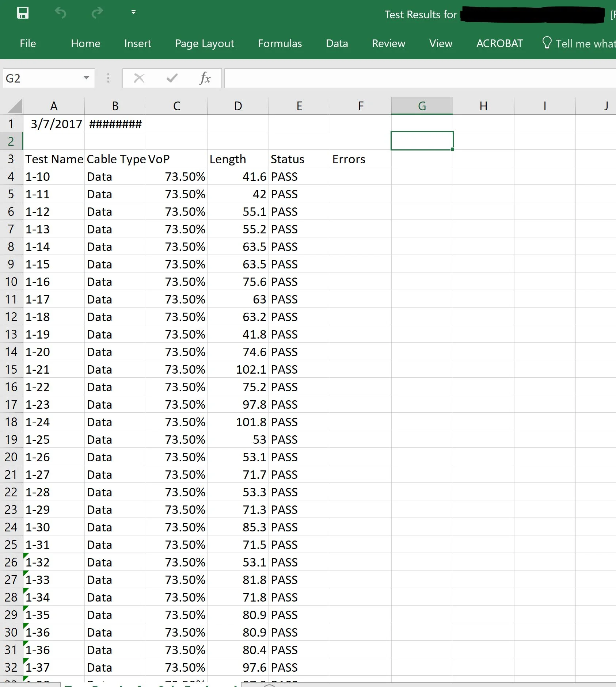Click the test name cell 1-21
This screenshot has height=687, width=616.
tap(54, 369)
